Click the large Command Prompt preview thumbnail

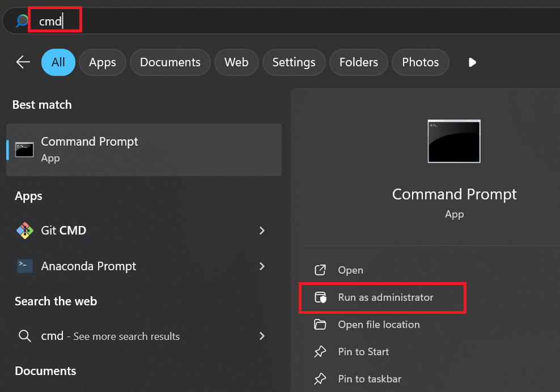coord(454,142)
